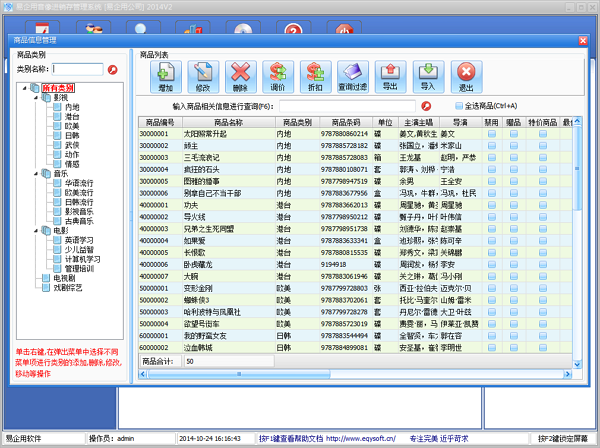
Task: Collapse the 音乐 category tree node
Action: click(36, 173)
